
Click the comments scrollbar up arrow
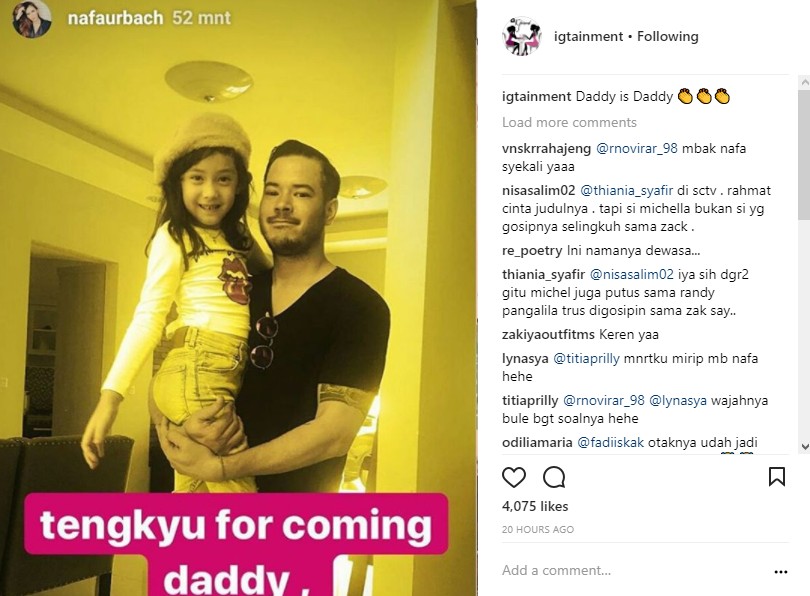click(x=804, y=82)
